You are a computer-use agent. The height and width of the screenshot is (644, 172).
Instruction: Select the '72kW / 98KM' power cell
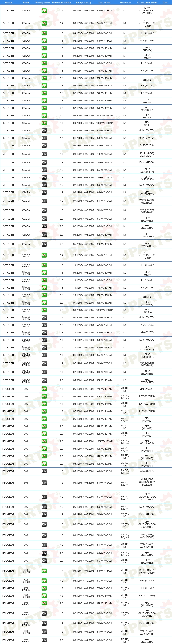(x=104, y=589)
